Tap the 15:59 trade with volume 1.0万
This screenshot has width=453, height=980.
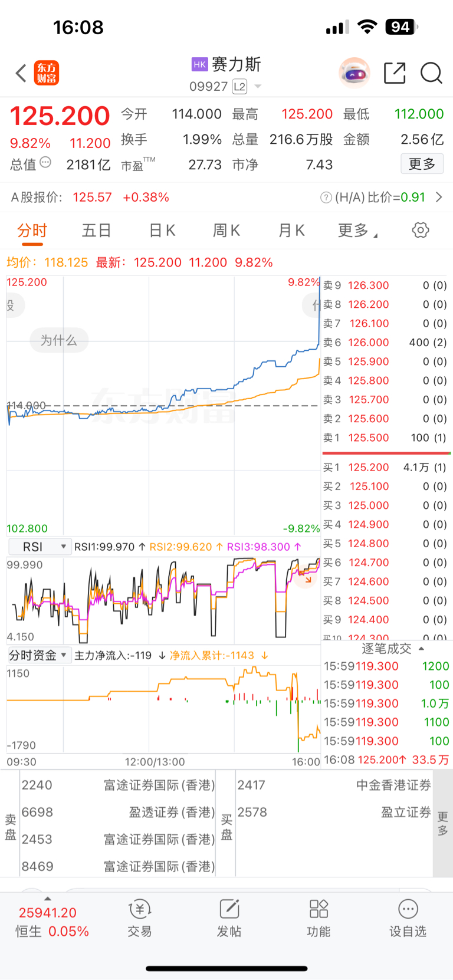[x=386, y=703]
